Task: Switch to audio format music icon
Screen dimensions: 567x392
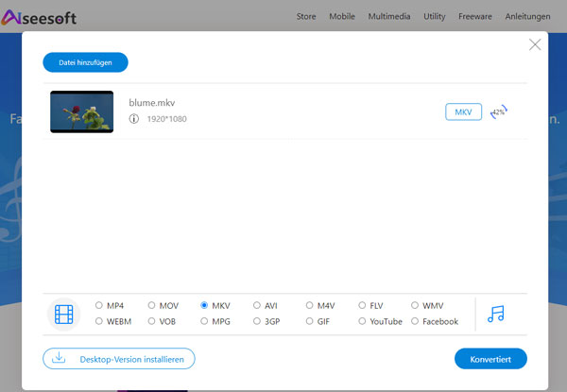Action: point(496,314)
